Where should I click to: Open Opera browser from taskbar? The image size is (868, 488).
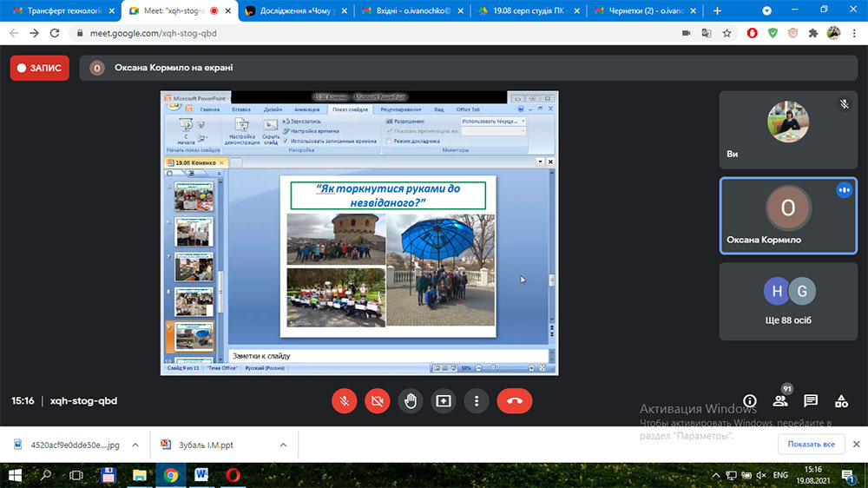pos(233,475)
